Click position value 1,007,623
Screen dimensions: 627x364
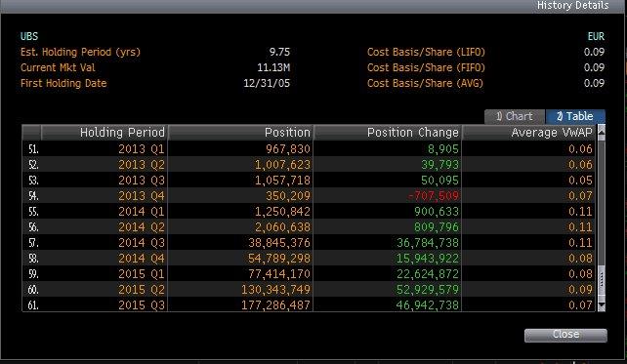[x=282, y=165]
